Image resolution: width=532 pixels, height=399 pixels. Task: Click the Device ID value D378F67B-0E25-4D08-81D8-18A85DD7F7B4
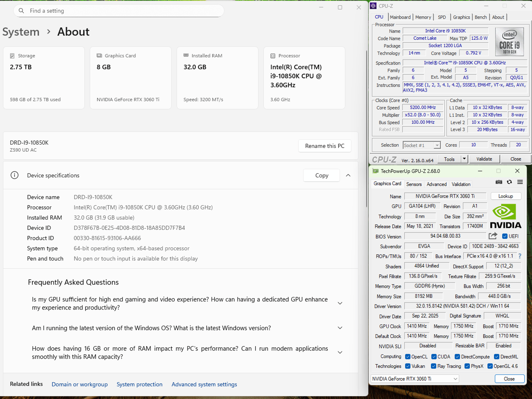tap(129, 228)
